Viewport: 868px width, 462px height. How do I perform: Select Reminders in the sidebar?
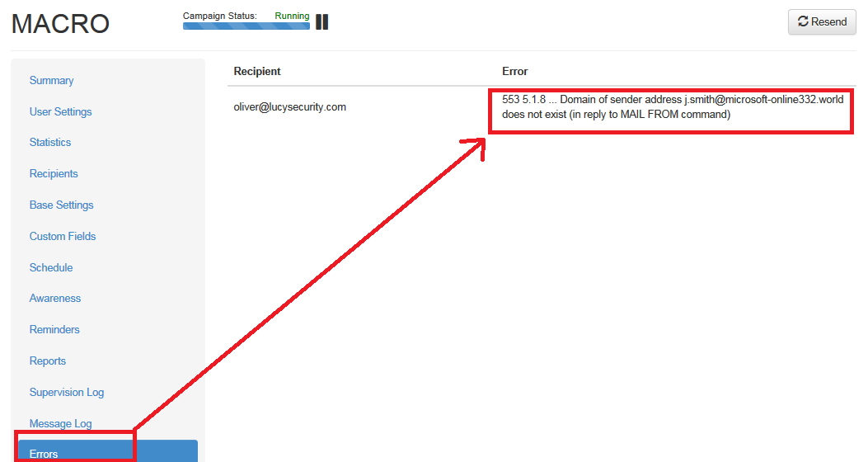point(54,330)
